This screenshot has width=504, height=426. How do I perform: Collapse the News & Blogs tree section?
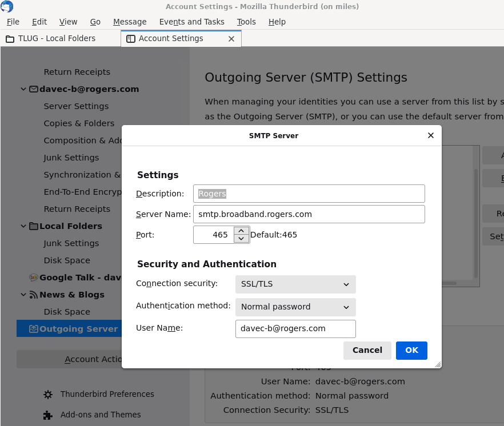23,295
